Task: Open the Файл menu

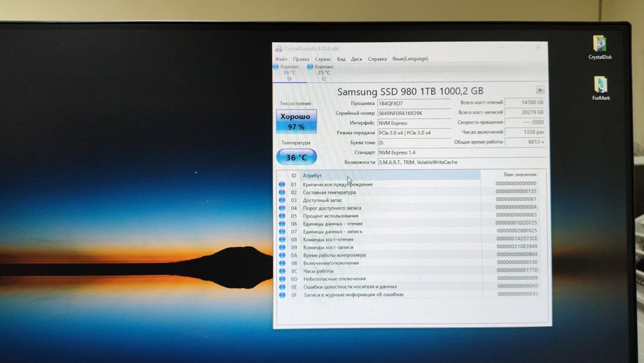Action: pyautogui.click(x=281, y=59)
